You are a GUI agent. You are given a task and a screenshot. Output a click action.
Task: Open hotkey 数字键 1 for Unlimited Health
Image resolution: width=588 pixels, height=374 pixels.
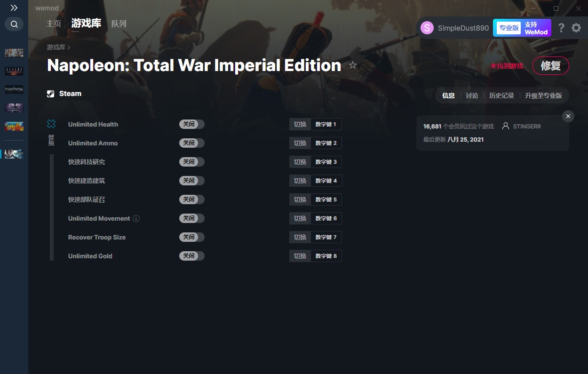[x=326, y=124]
